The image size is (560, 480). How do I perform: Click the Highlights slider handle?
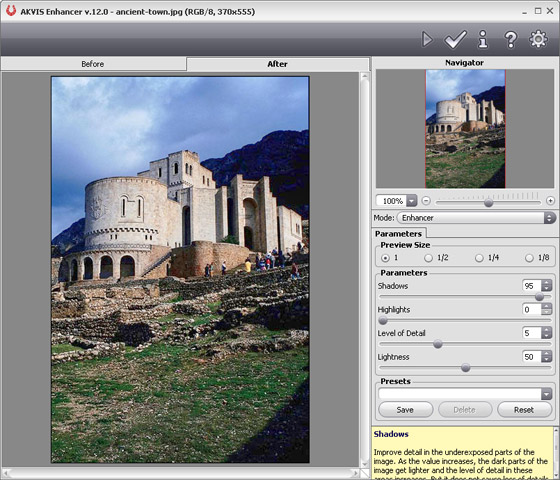383,320
